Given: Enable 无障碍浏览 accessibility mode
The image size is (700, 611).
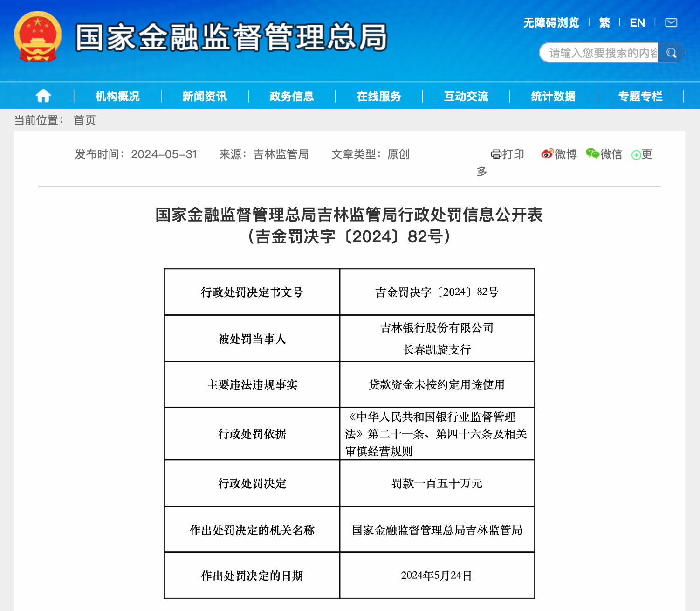Looking at the screenshot, I should [551, 23].
